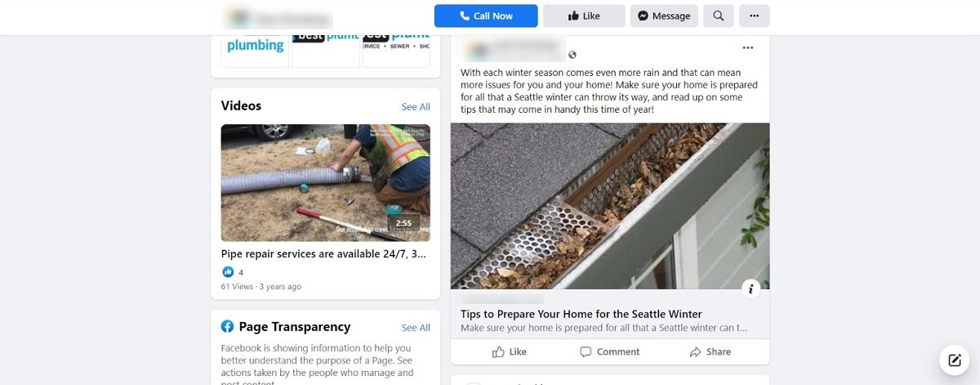Click the Facebook logo in Page Transparency
Screen dimensions: 980x385
point(228,327)
